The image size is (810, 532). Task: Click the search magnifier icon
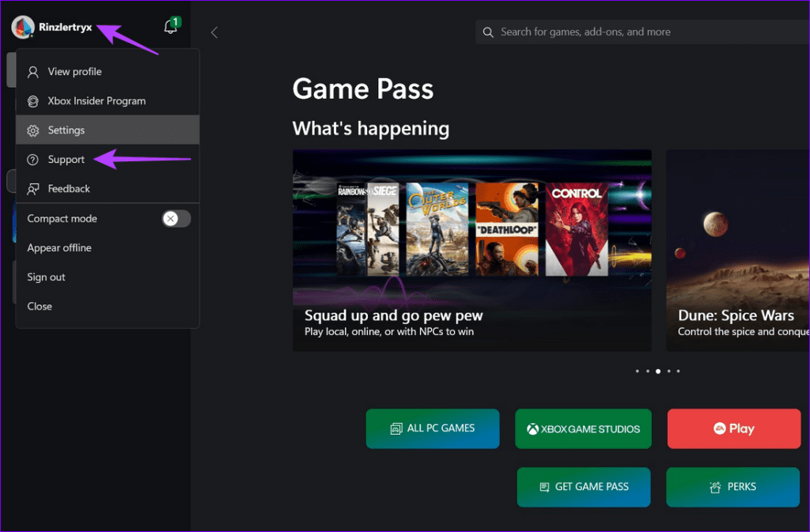488,32
